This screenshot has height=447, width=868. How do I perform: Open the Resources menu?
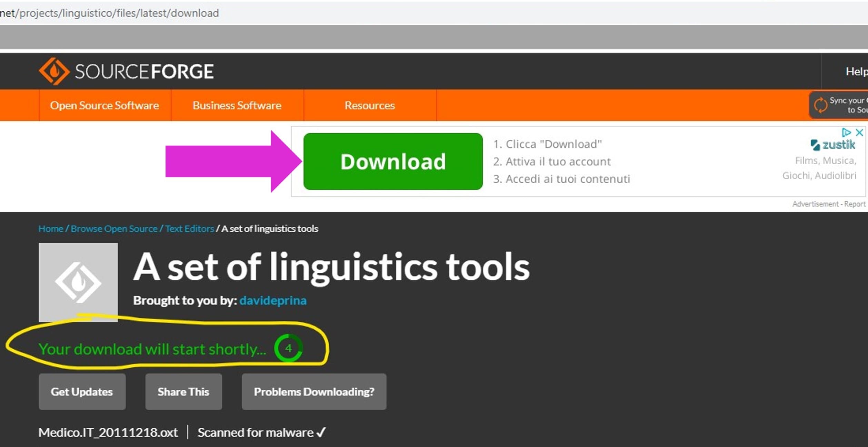(x=370, y=105)
